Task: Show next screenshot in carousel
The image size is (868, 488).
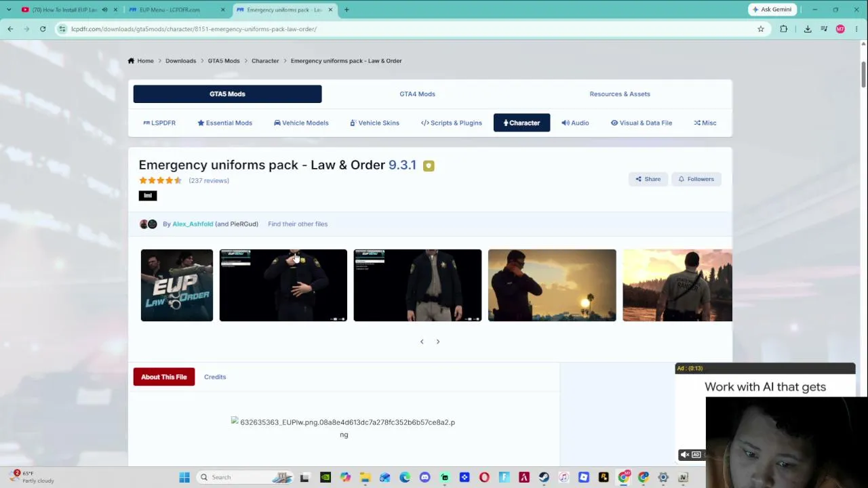Action: tap(438, 342)
